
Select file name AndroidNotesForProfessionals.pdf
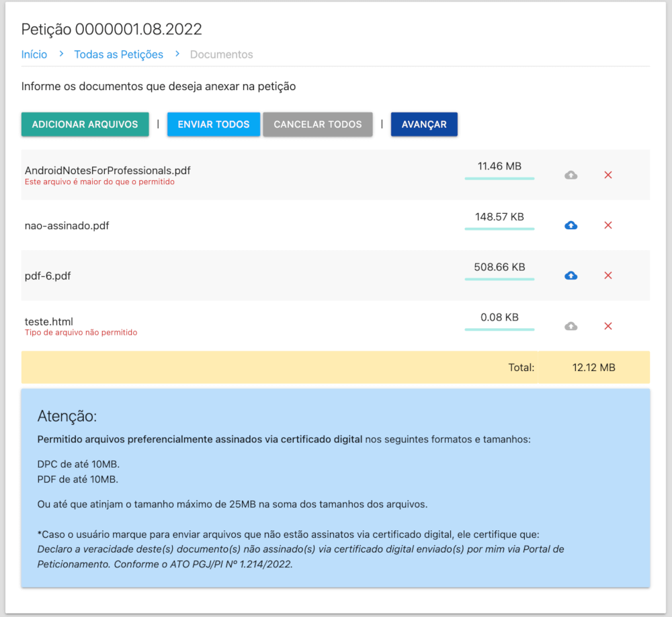pos(108,170)
